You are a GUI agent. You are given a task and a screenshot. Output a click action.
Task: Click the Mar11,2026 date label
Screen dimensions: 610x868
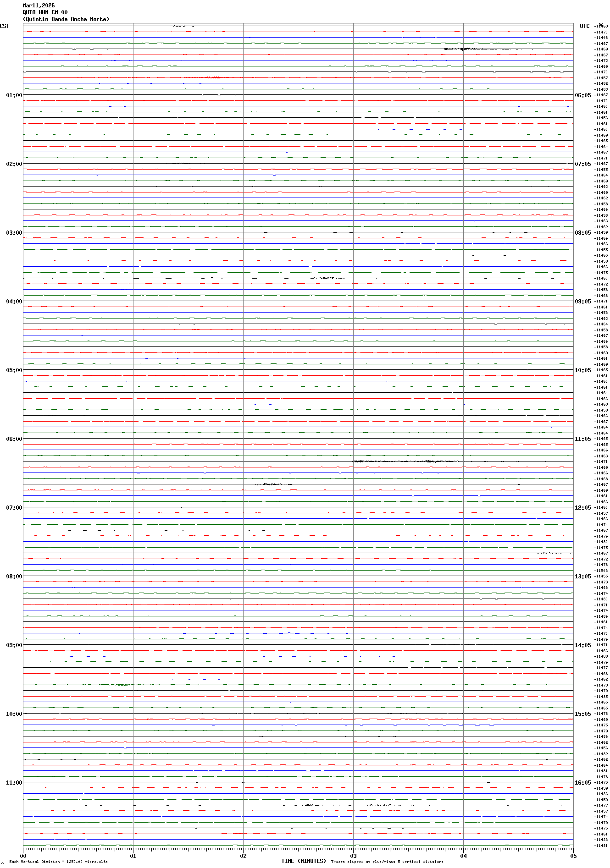pos(39,5)
